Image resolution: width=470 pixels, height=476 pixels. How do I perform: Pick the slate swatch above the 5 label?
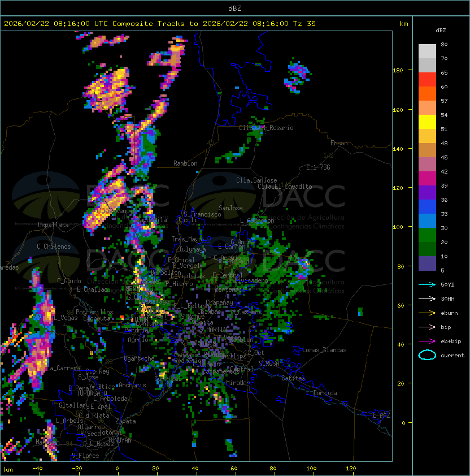coord(427,263)
